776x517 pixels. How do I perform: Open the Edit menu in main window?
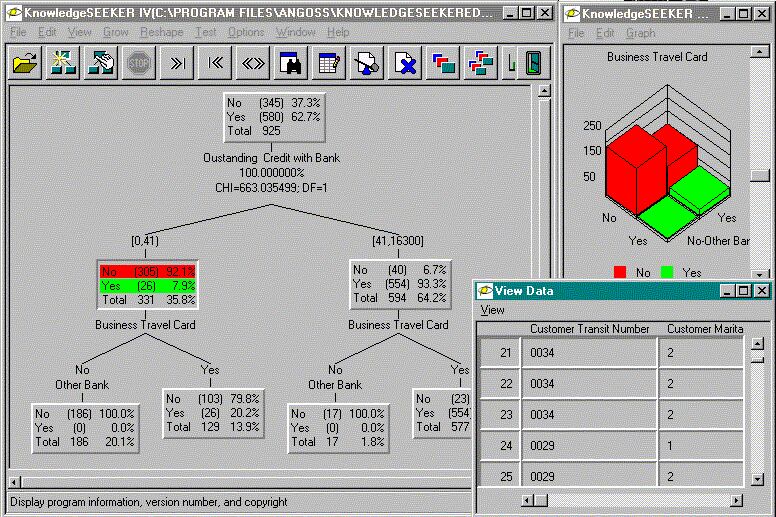47,32
